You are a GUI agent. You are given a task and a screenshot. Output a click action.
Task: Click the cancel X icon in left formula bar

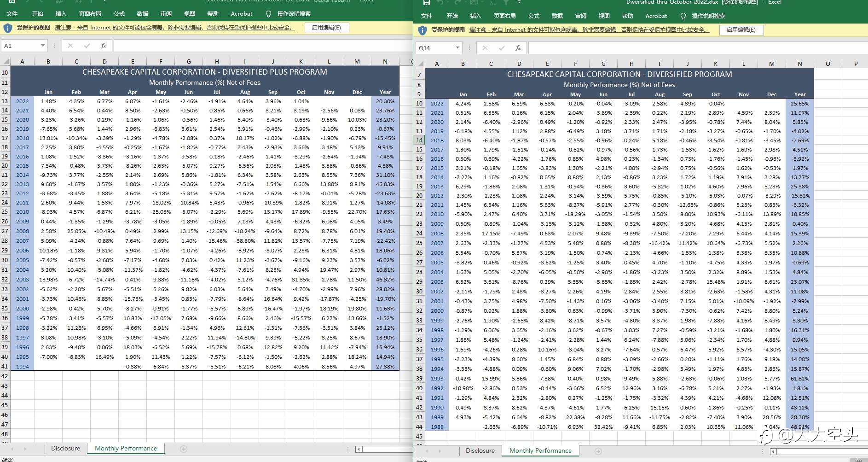[70, 46]
